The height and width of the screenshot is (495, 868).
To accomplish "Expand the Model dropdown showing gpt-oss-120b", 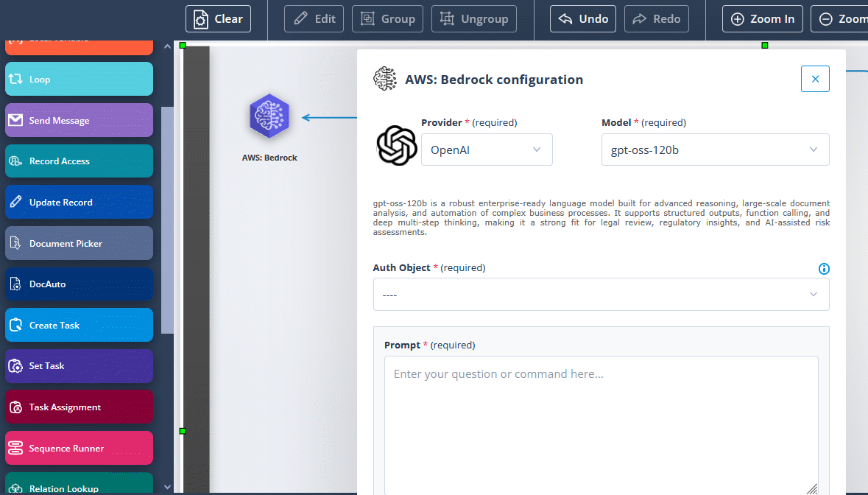I will [x=715, y=150].
